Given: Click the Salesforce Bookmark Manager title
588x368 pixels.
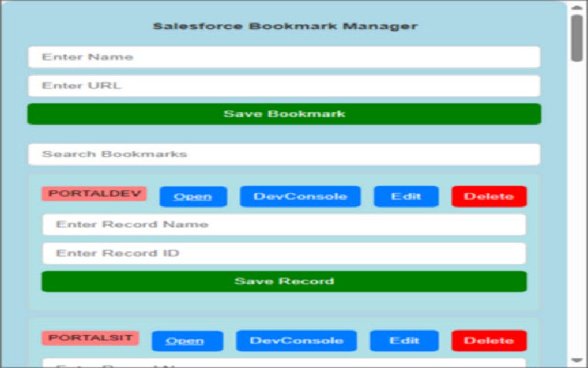Looking at the screenshot, I should pyautogui.click(x=286, y=25).
